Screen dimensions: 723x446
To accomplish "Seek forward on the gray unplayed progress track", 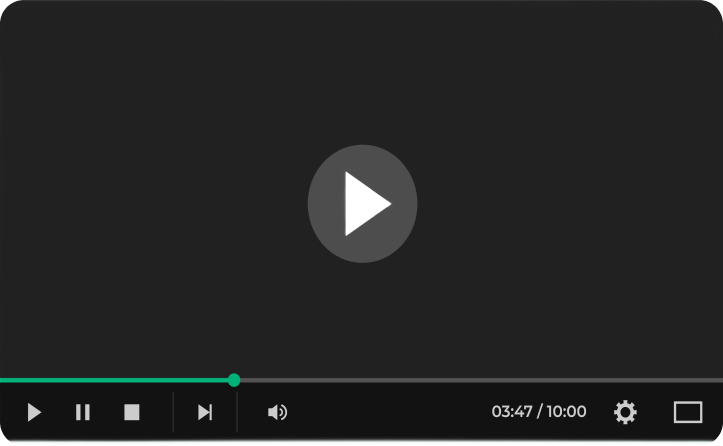I will (481, 381).
